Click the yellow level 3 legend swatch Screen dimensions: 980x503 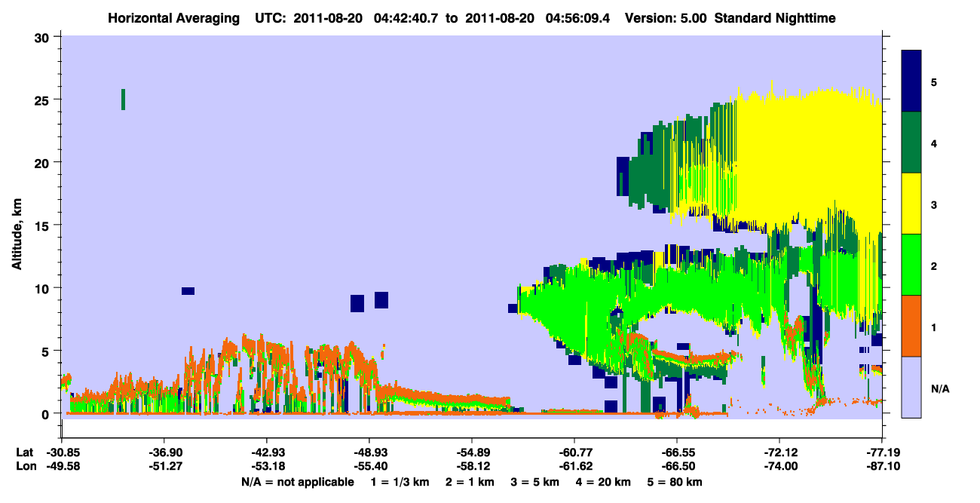(x=912, y=204)
